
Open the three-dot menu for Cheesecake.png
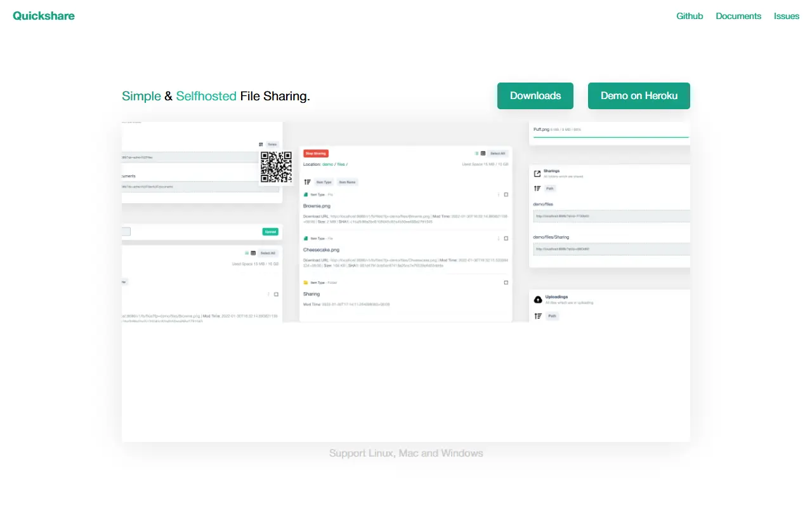498,239
